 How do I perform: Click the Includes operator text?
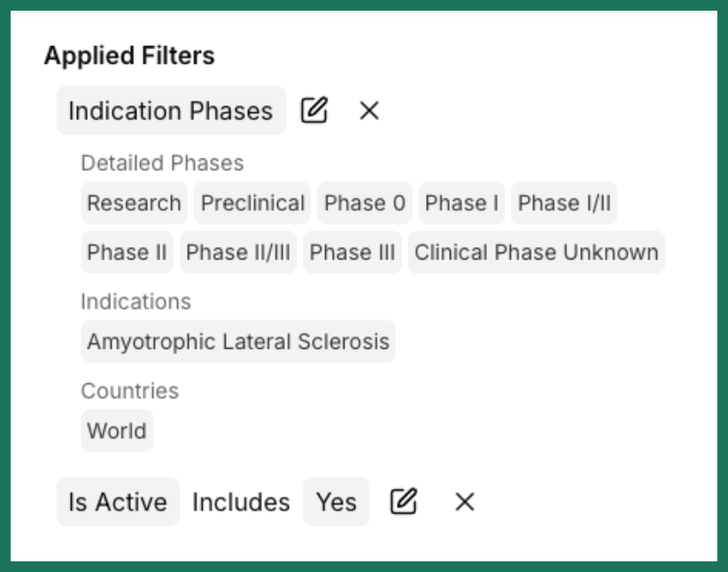(241, 502)
